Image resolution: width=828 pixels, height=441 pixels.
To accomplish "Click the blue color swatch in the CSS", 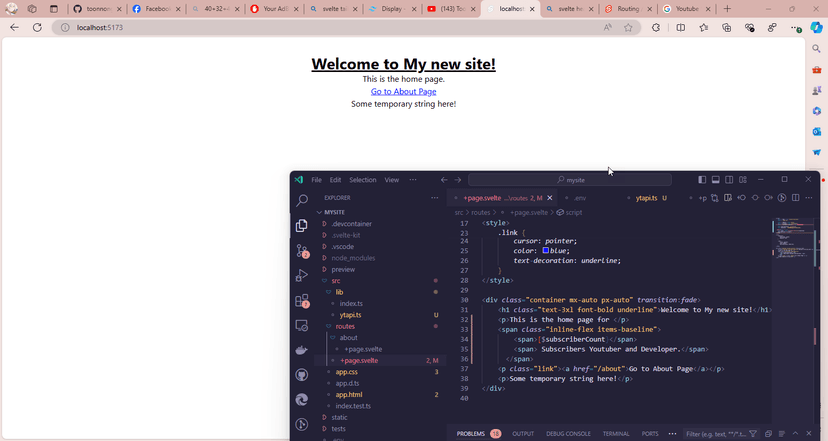I will point(546,251).
